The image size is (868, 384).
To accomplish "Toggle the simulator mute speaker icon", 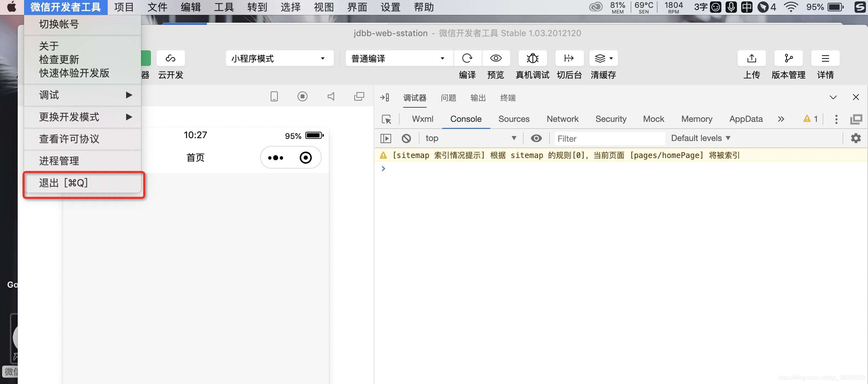I will [x=331, y=96].
